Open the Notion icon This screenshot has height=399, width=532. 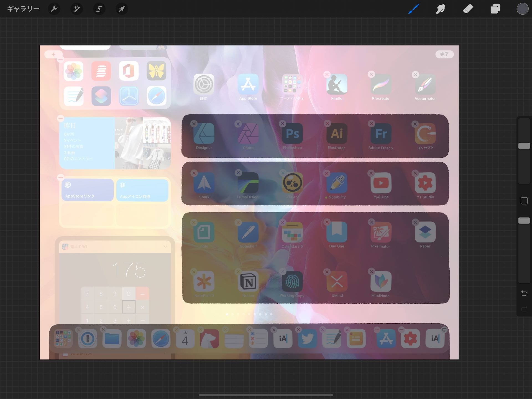248,282
